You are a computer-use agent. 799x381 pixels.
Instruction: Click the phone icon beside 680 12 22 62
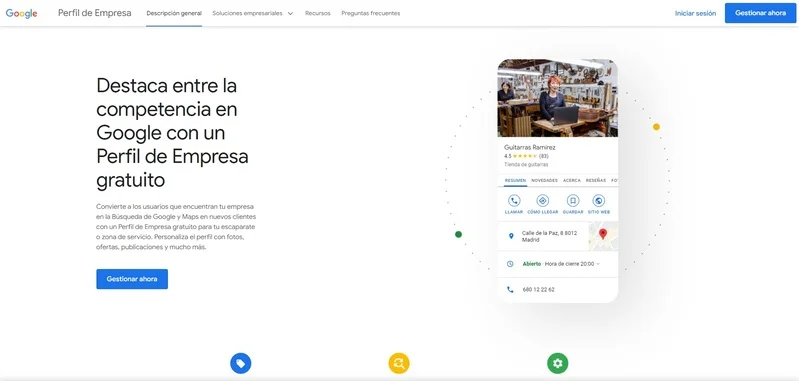point(510,289)
